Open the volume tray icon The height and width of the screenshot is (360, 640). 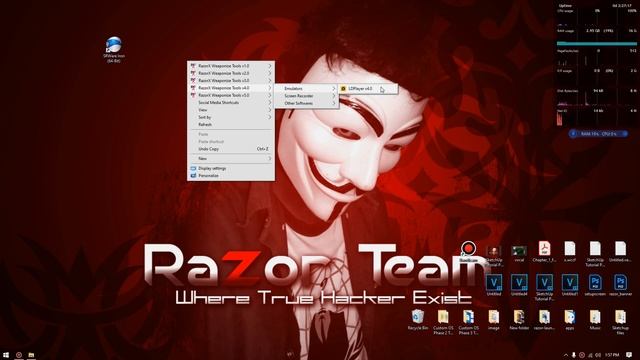(598, 355)
